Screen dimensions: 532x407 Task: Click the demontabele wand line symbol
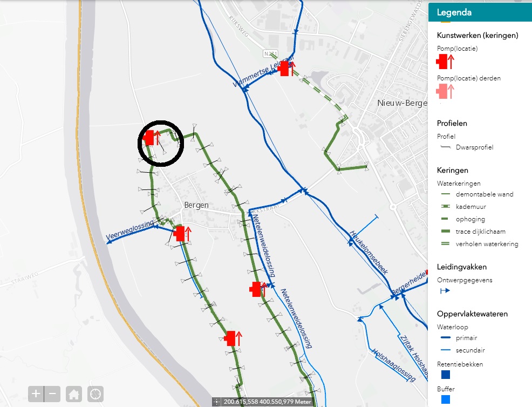445,194
